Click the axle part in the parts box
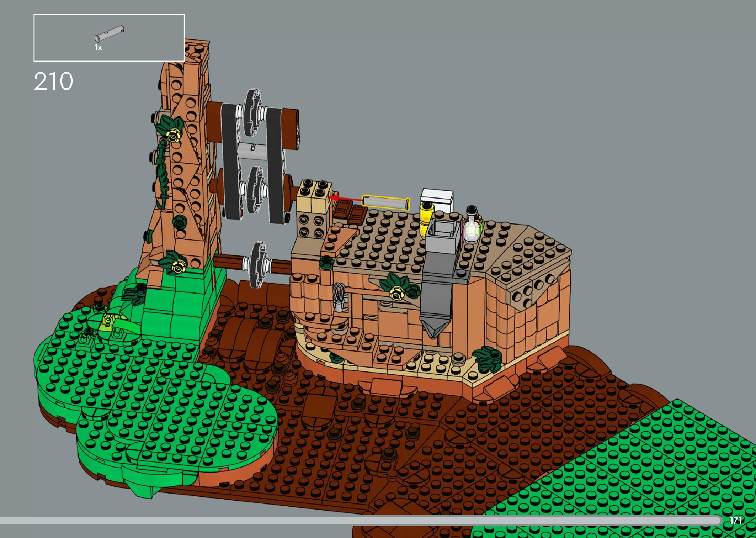756x538 pixels. (109, 33)
